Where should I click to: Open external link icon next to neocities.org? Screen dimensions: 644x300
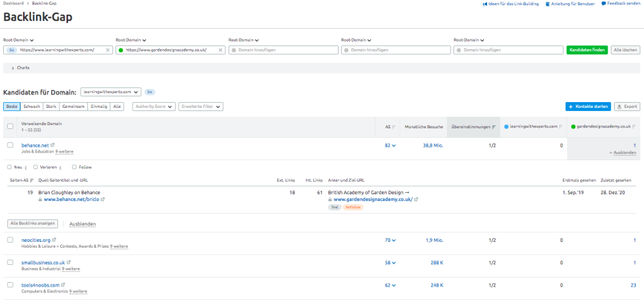click(54, 240)
